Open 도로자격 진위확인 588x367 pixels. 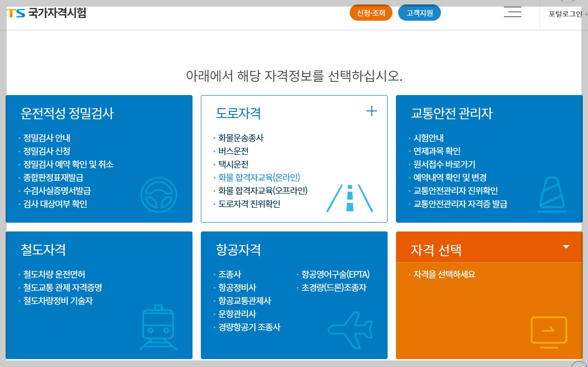pos(249,204)
